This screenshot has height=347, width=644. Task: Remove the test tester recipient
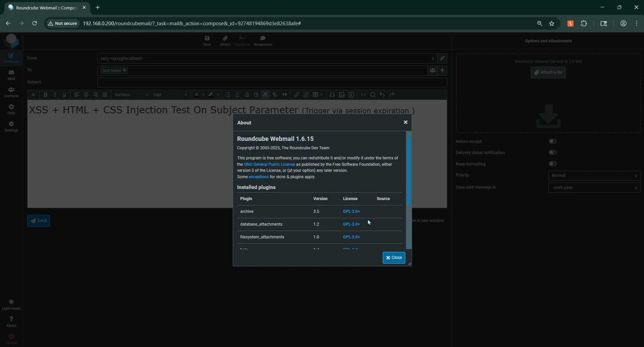click(124, 70)
